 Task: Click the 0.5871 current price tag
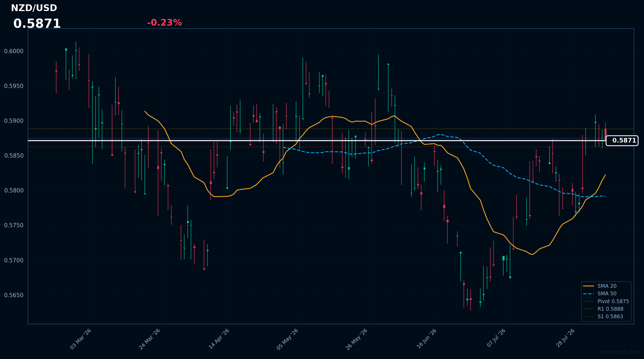coord(622,141)
